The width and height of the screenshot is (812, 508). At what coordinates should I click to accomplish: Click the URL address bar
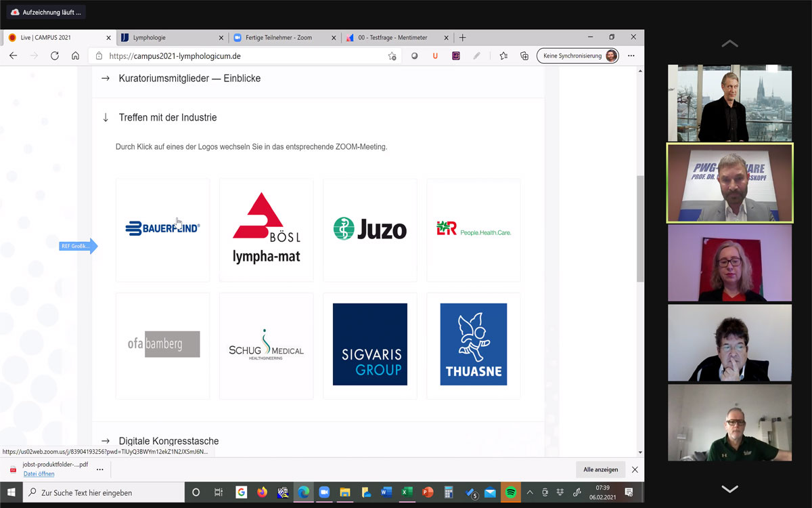coord(244,56)
